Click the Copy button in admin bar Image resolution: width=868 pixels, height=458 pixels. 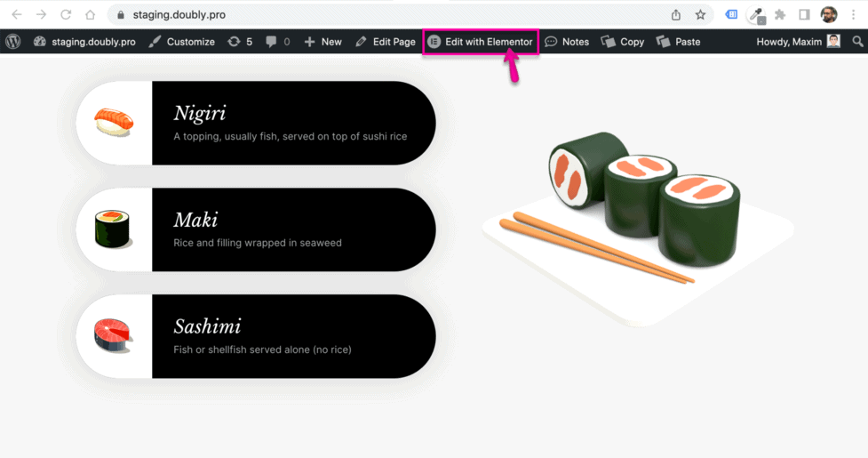[623, 42]
